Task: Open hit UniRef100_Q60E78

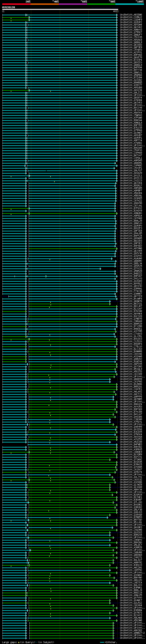Action: click(x=131, y=58)
